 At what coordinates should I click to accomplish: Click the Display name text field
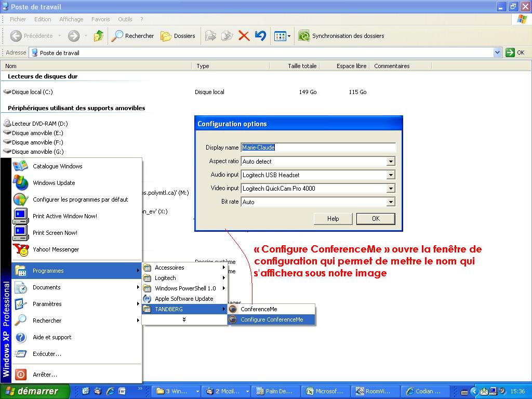pyautogui.click(x=318, y=148)
